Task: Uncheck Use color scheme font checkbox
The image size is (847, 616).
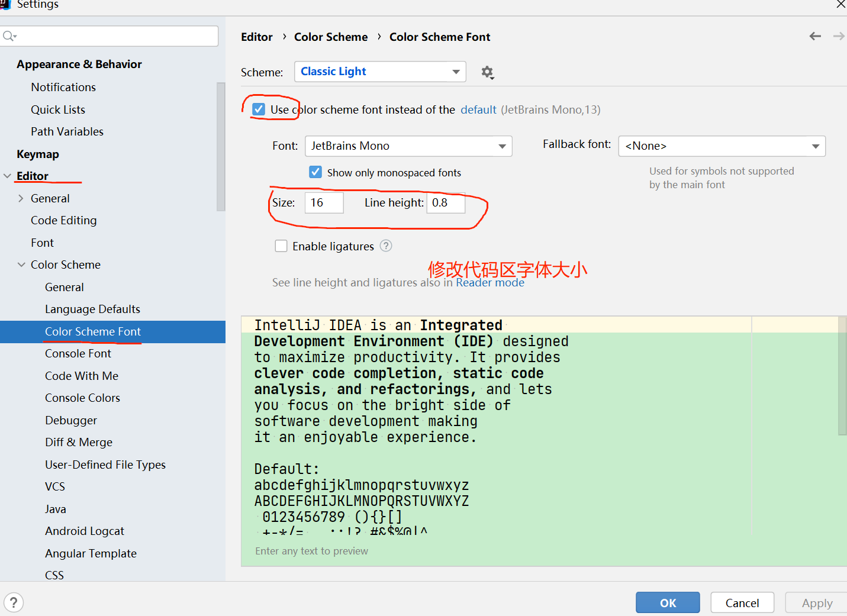Action: pos(259,109)
